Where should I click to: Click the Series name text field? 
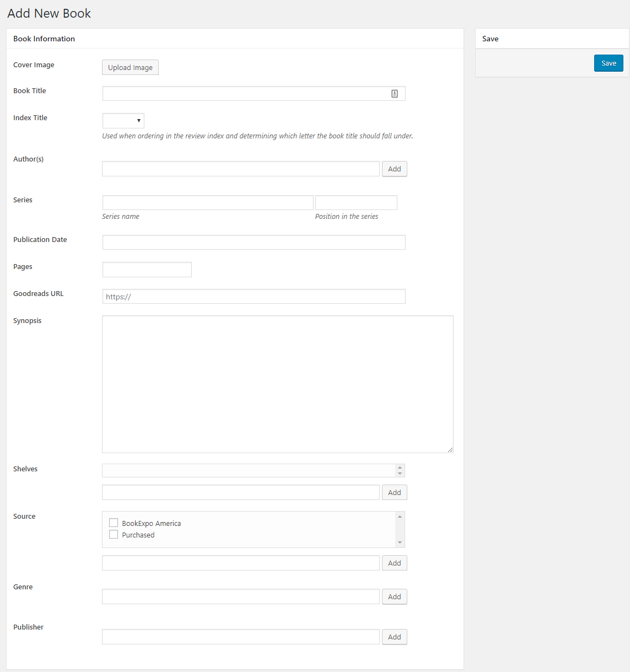point(208,202)
